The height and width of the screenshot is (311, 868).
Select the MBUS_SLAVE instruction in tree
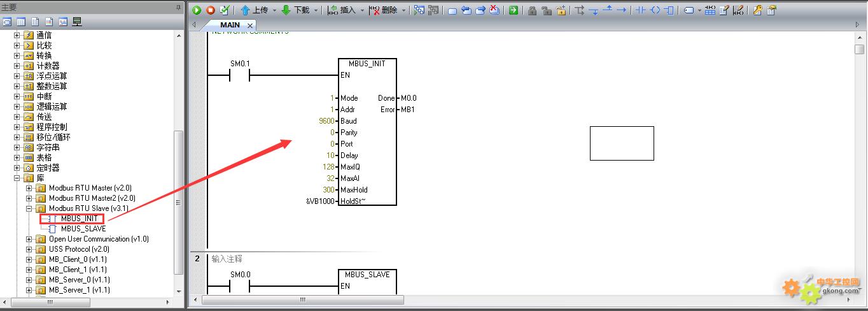coord(83,229)
